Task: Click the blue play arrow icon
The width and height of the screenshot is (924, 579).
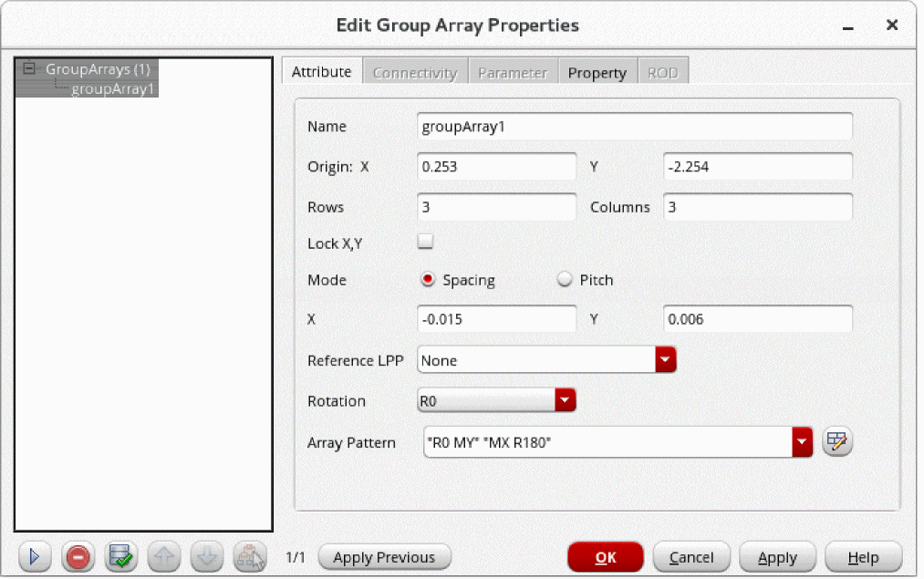Action: (35, 556)
